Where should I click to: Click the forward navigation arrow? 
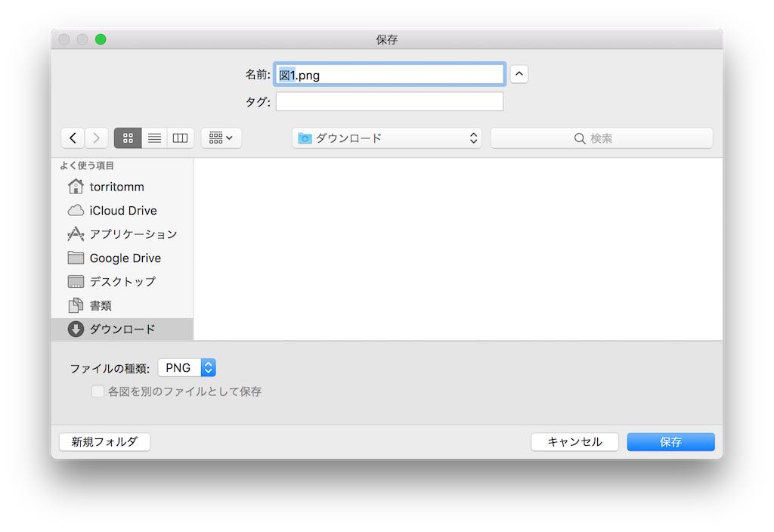97,138
